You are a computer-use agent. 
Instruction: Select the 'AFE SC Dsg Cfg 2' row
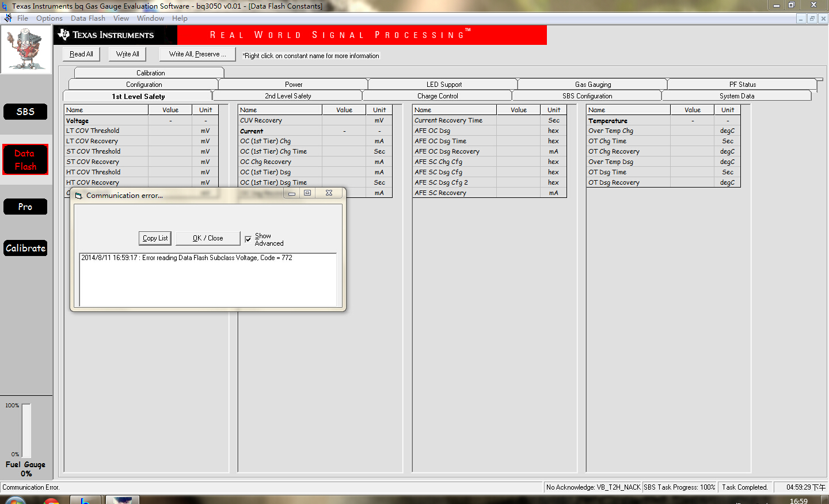(489, 182)
